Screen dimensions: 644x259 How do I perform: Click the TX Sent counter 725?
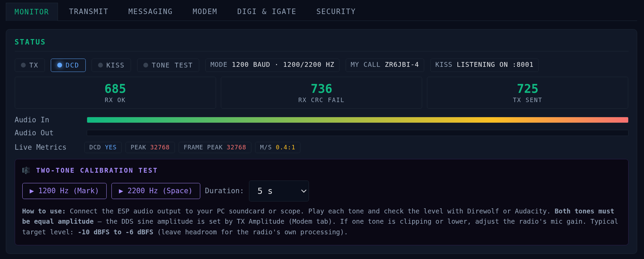527,93
